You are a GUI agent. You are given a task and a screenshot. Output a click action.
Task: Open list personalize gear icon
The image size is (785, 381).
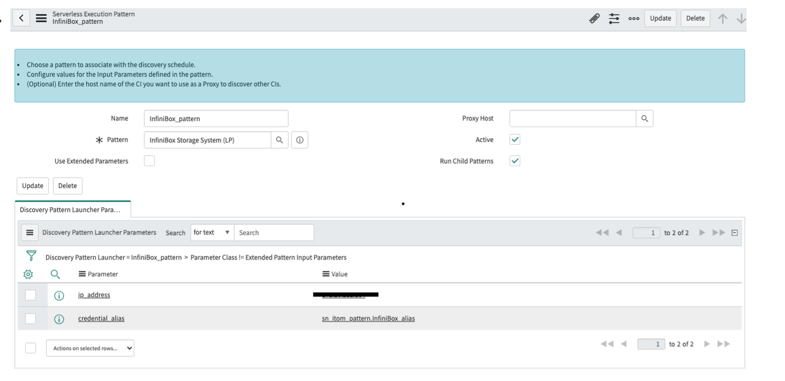click(x=29, y=274)
